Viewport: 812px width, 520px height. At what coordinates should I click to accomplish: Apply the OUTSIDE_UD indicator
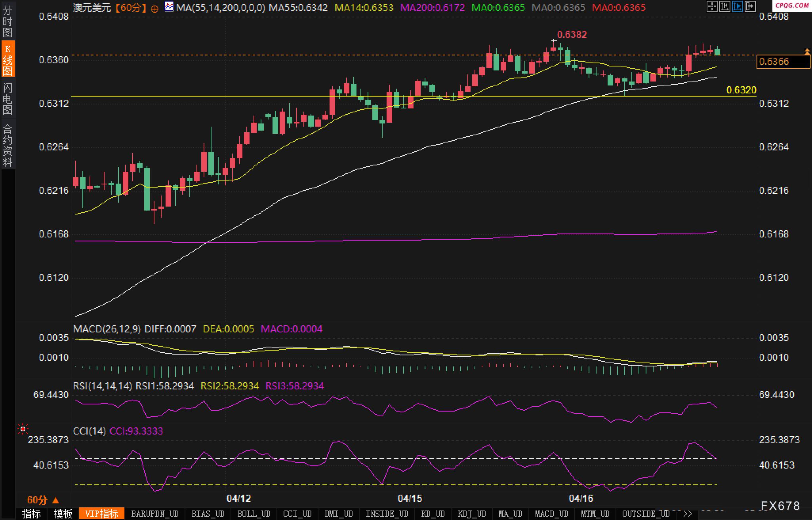(646, 514)
